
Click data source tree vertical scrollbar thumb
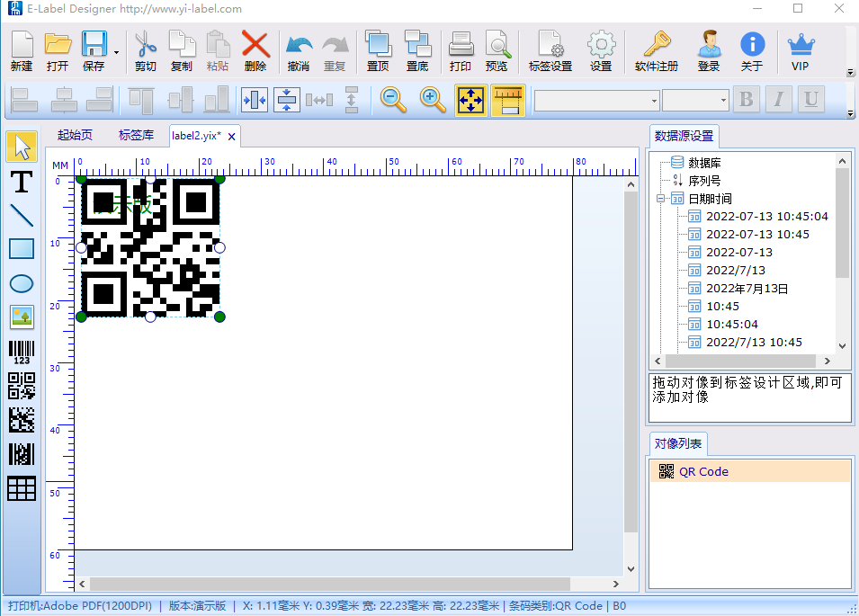tap(842, 223)
